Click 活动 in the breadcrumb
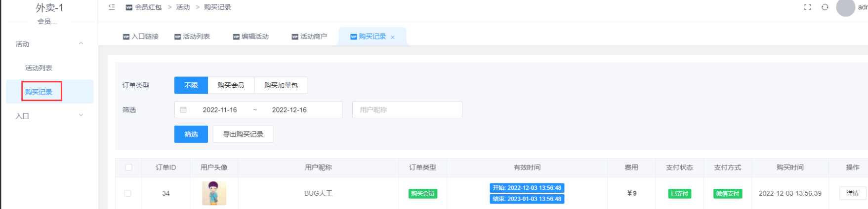Screen dimensions: 868x209 point(183,7)
